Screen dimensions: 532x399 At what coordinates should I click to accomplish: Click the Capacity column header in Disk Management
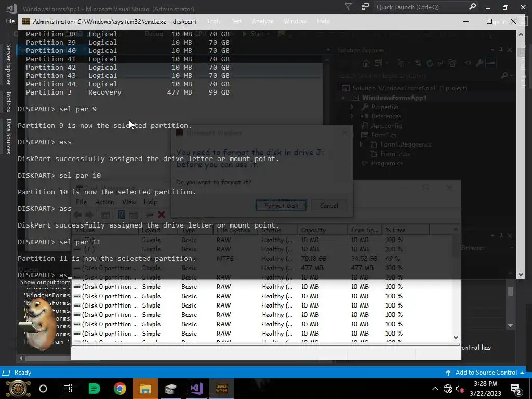pyautogui.click(x=323, y=230)
